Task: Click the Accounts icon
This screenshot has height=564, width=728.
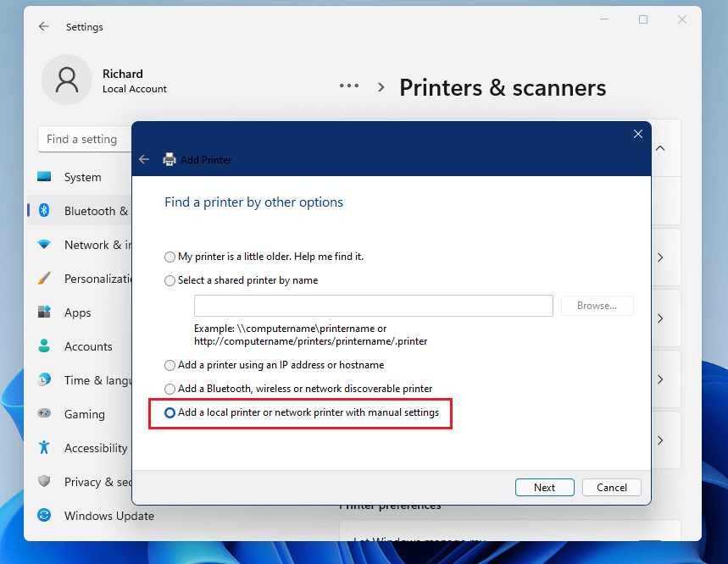Action: (44, 346)
